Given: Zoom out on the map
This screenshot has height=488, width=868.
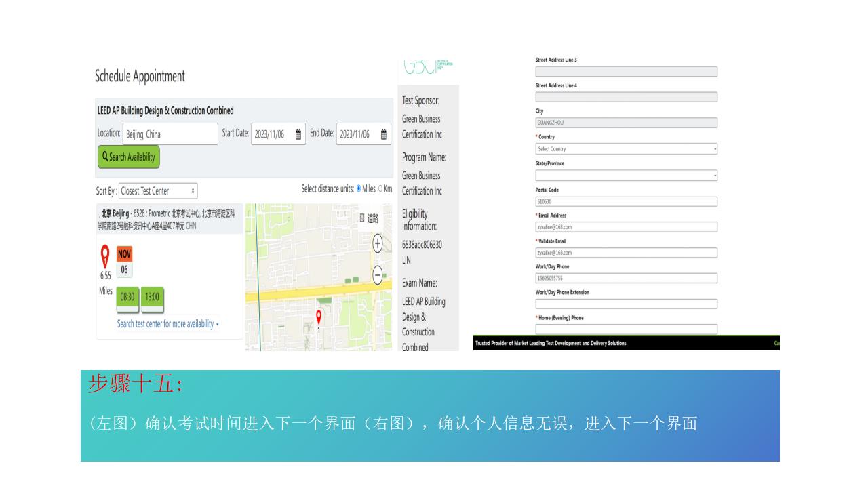Looking at the screenshot, I should coord(376,277).
